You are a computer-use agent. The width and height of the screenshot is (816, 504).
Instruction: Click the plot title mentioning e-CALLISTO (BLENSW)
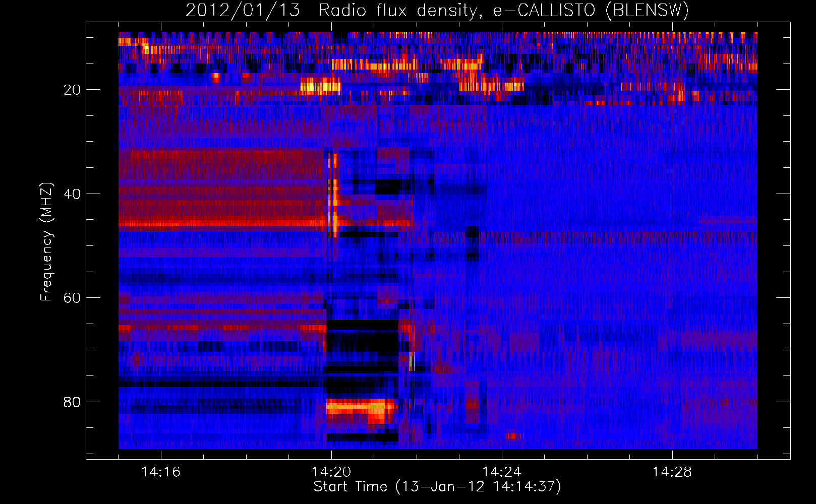pyautogui.click(x=437, y=10)
